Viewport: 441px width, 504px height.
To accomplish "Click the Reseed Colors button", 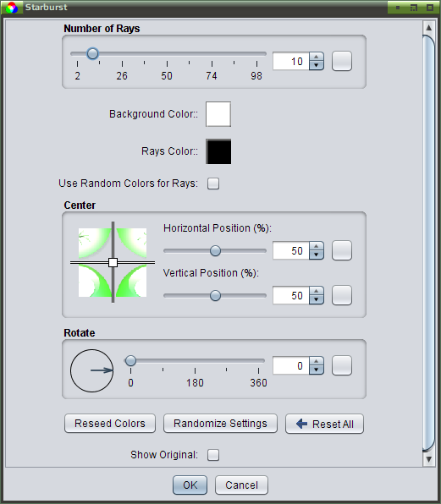I will 110,424.
